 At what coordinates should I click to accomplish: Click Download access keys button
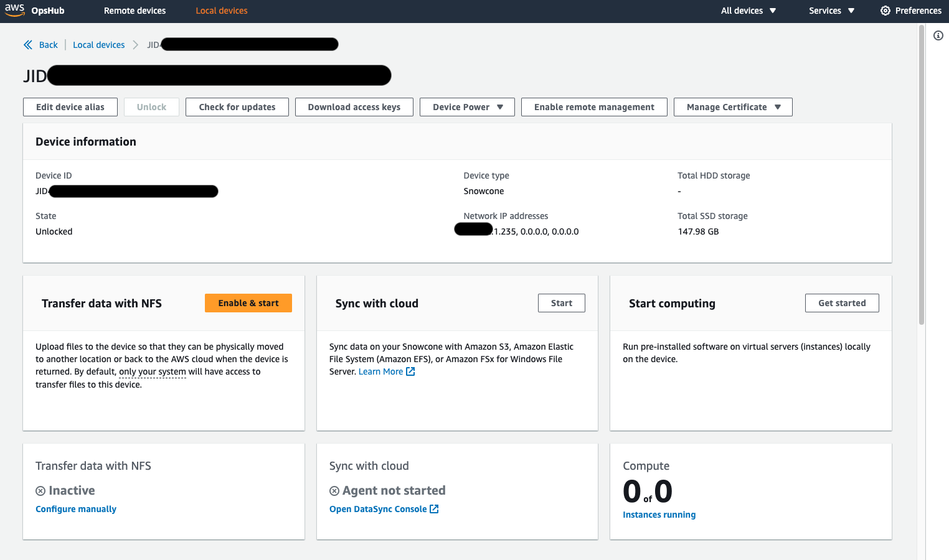coord(354,107)
